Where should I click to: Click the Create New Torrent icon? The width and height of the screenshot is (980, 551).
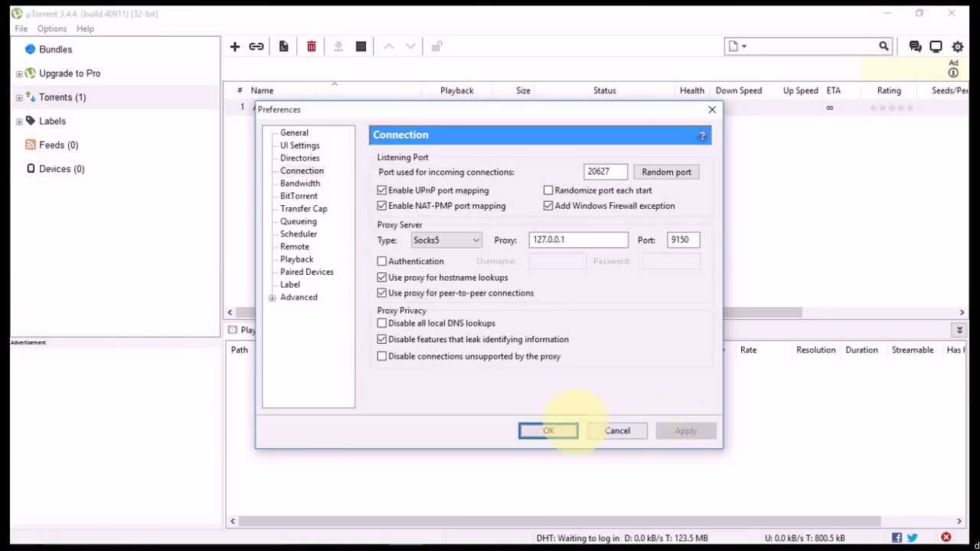pos(283,47)
